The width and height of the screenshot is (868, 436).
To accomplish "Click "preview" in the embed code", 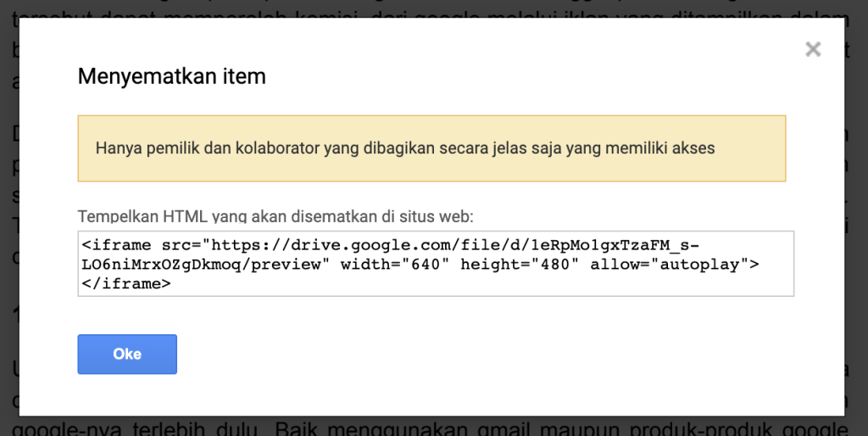I will click(x=299, y=265).
